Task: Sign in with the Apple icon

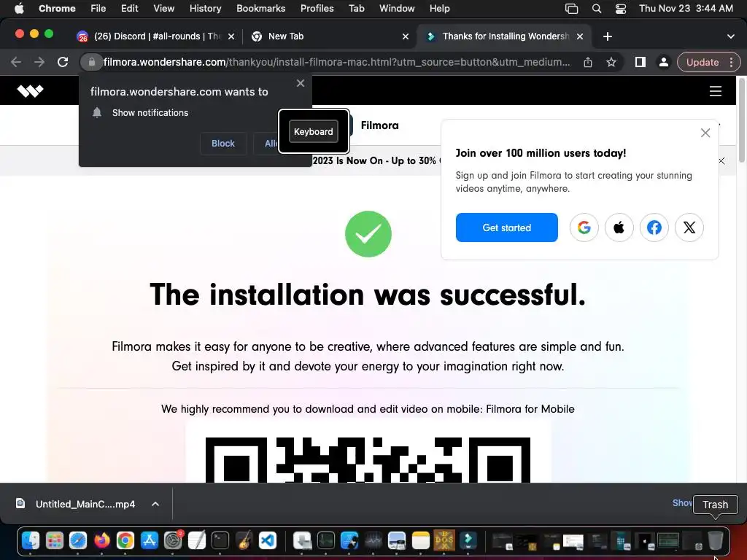Action: pos(619,227)
